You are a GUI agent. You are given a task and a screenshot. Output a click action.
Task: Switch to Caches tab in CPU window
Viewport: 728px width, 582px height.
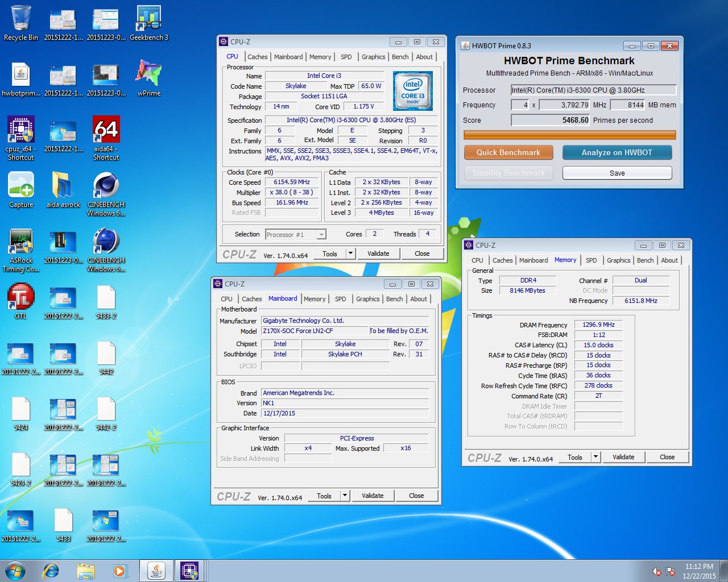click(x=257, y=57)
